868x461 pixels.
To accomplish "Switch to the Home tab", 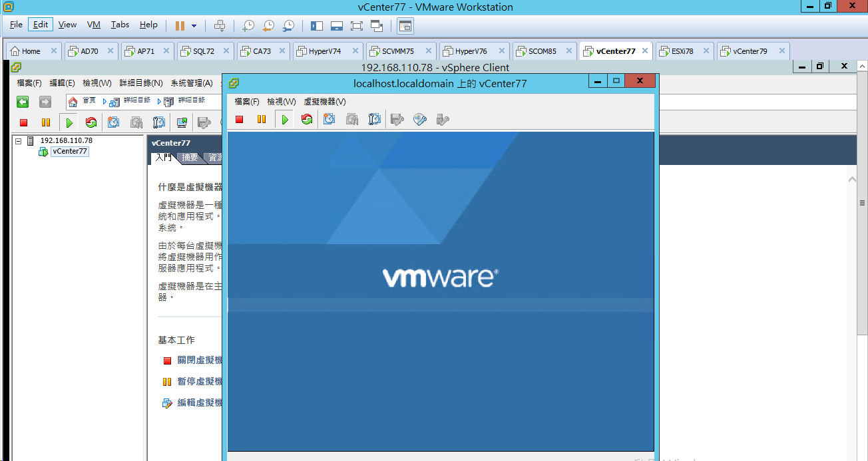I will click(x=33, y=51).
